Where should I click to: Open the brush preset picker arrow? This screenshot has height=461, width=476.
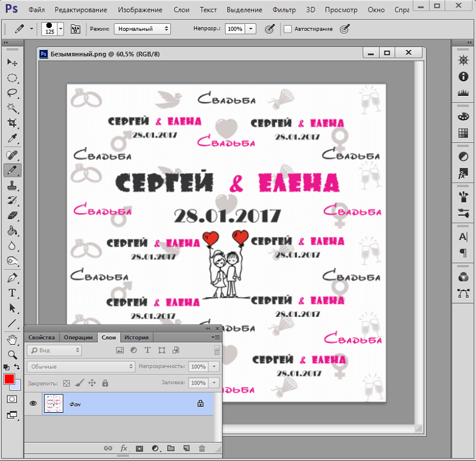pos(61,29)
